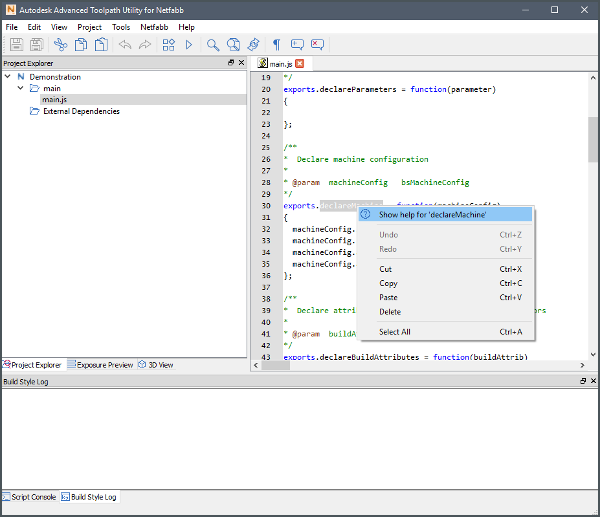600x517 pixels.
Task: Click the Undo arrow toolbar icon
Action: pyautogui.click(x=125, y=44)
